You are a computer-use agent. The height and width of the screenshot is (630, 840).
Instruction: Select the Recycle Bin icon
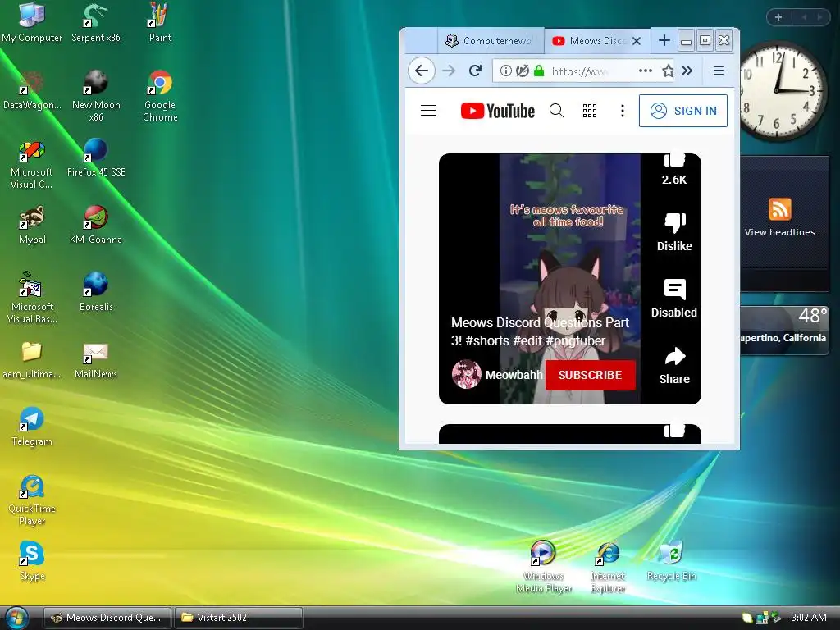tap(671, 561)
